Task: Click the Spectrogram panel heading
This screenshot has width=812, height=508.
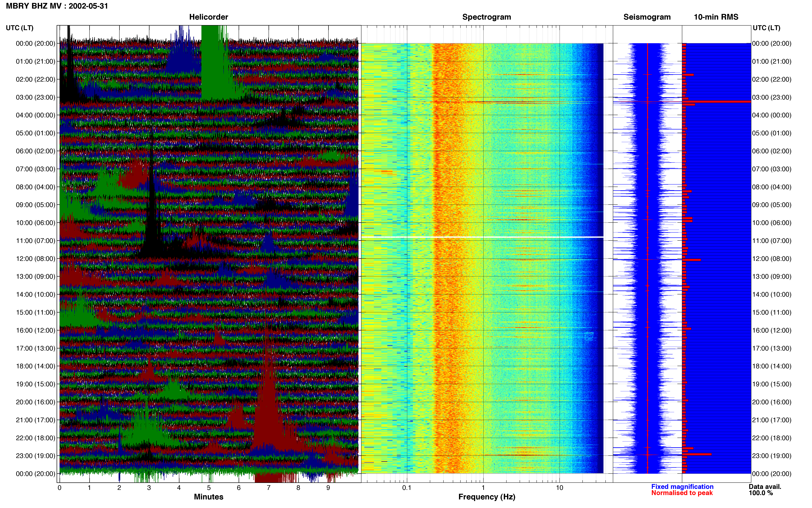Action: (x=487, y=17)
